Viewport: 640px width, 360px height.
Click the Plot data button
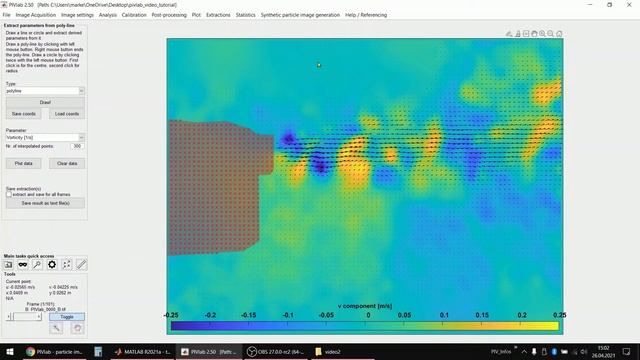pos(24,164)
